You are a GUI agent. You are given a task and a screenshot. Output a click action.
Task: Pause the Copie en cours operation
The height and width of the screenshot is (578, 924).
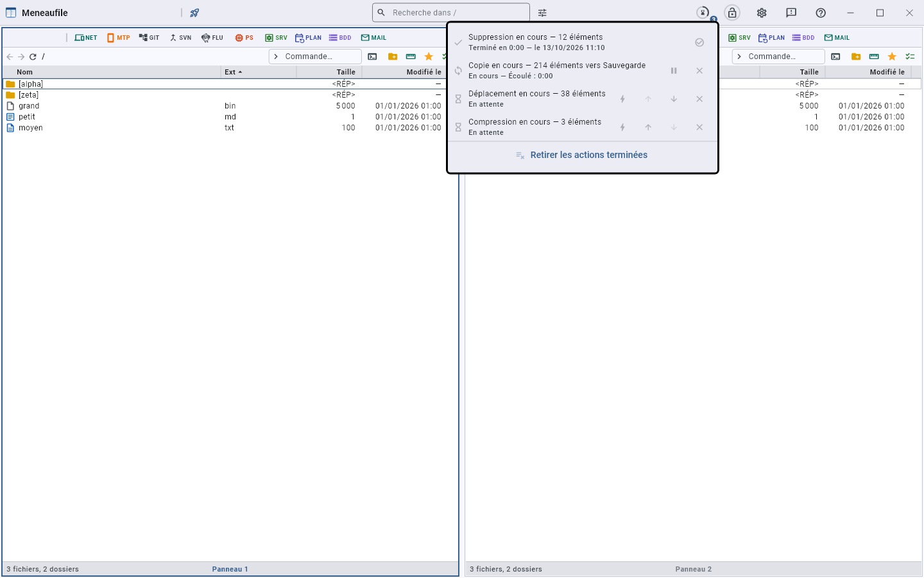[674, 71]
